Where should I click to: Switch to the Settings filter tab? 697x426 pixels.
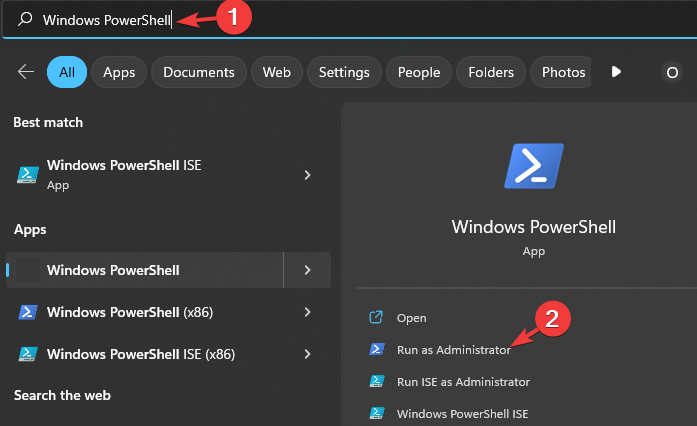click(x=344, y=72)
